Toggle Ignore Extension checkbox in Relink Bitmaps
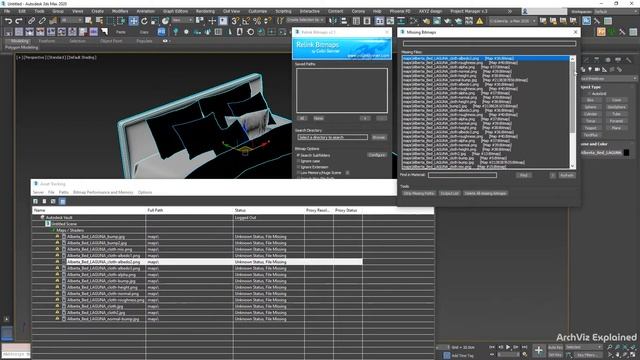 tap(298, 167)
